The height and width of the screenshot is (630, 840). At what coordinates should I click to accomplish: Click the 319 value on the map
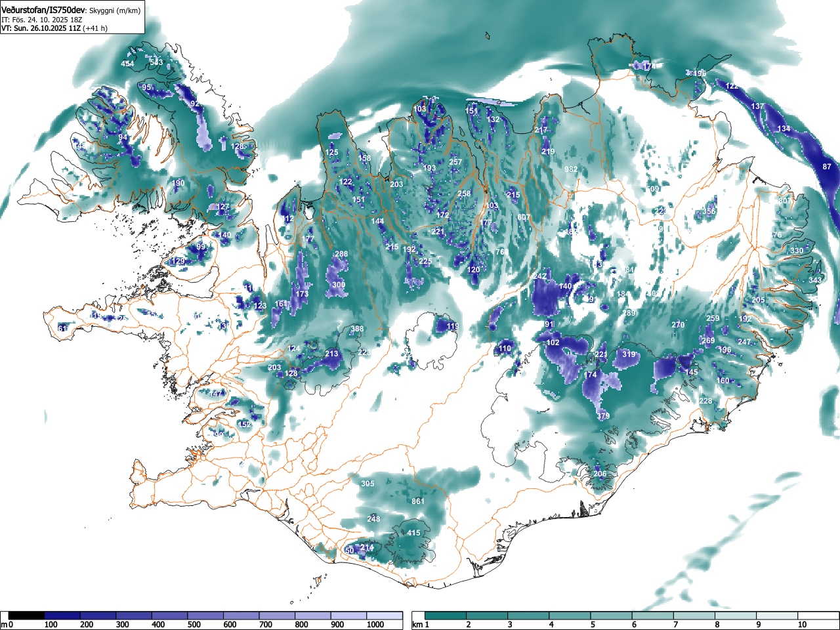pos(629,354)
